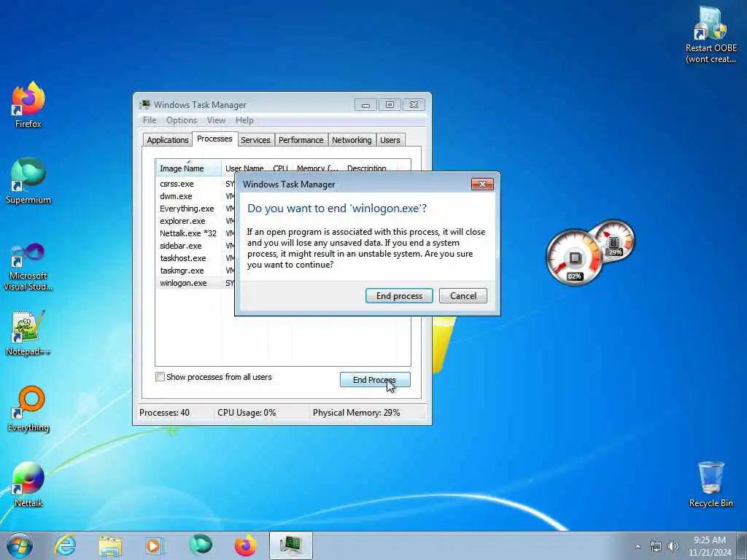Close the confirmation dialog with X
The height and width of the screenshot is (560, 747).
click(482, 184)
